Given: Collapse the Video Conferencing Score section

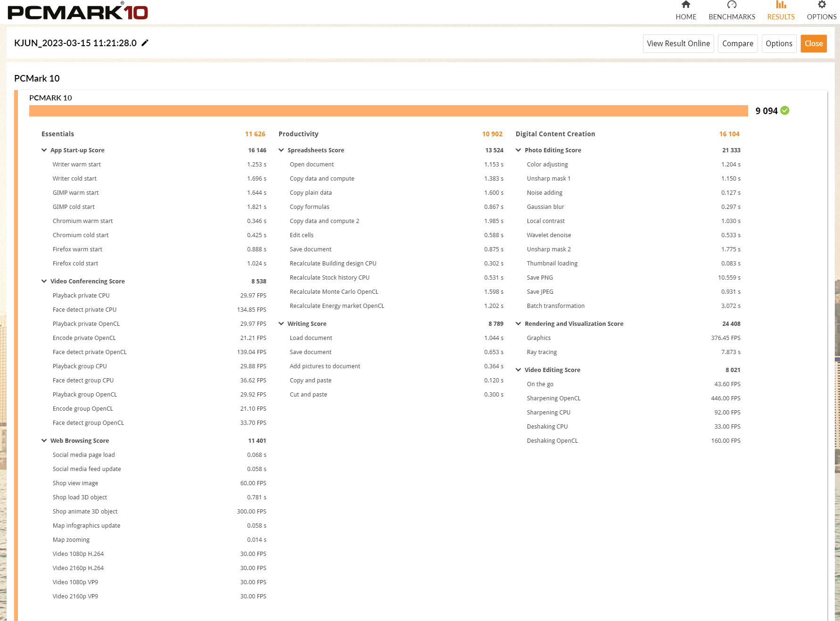Looking at the screenshot, I should click(x=44, y=281).
